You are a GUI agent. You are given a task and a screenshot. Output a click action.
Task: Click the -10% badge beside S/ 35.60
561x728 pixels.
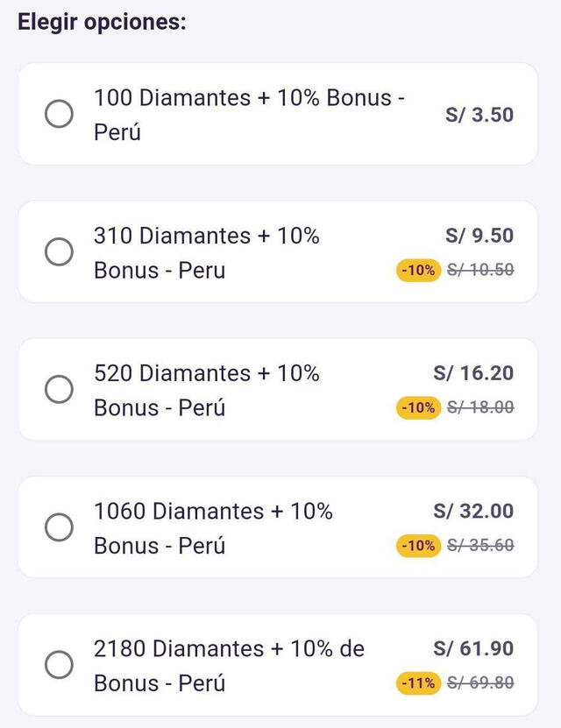point(418,545)
